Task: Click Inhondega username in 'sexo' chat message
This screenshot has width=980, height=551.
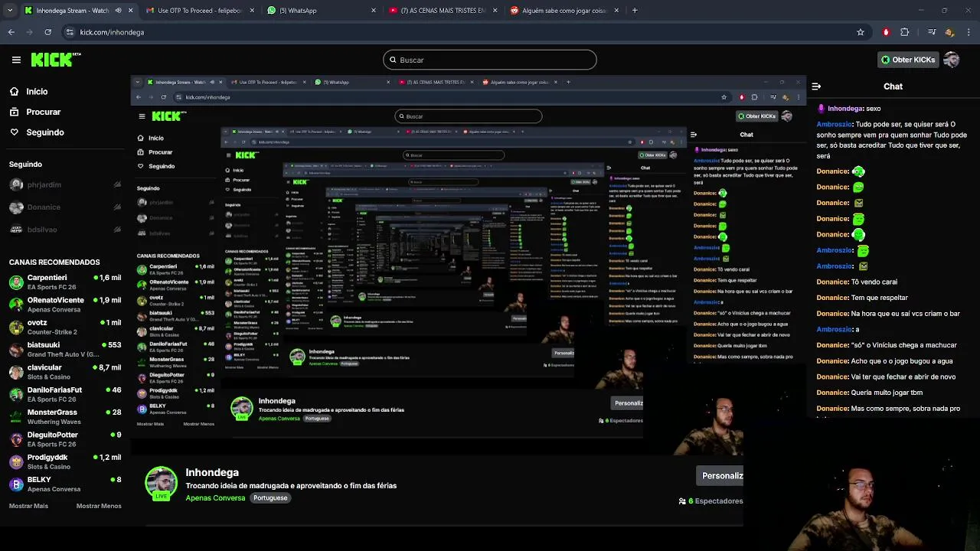Action: click(x=845, y=109)
